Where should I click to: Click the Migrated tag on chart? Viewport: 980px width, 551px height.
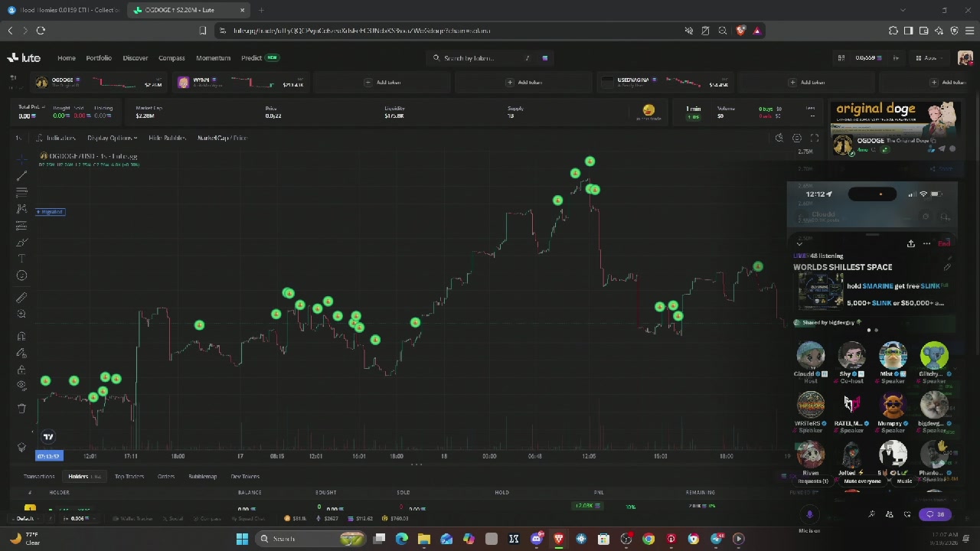pyautogui.click(x=51, y=212)
